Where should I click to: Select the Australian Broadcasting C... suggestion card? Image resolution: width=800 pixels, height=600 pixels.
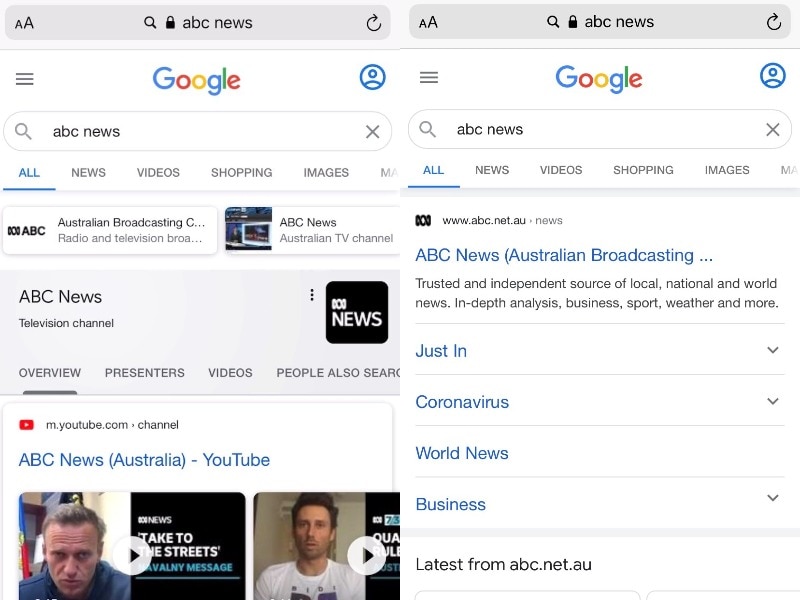(x=110, y=230)
